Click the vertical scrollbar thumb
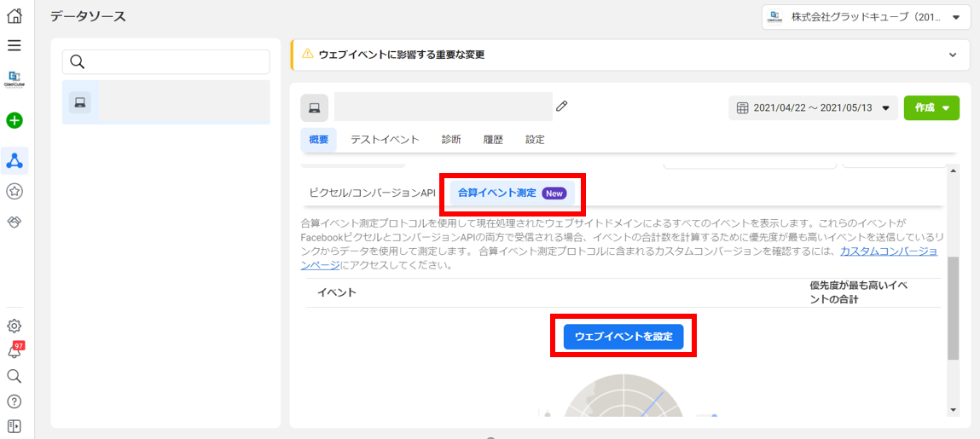 tap(953, 308)
